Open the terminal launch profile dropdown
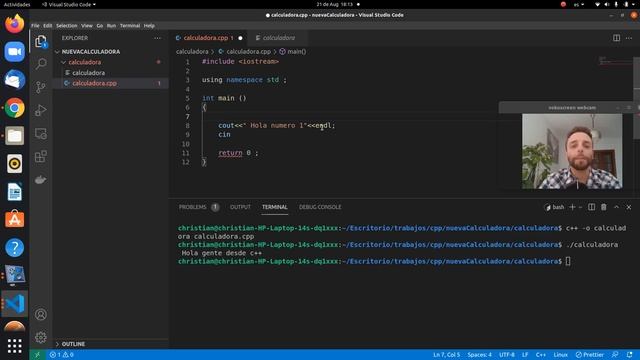The image size is (640, 360). coord(580,207)
